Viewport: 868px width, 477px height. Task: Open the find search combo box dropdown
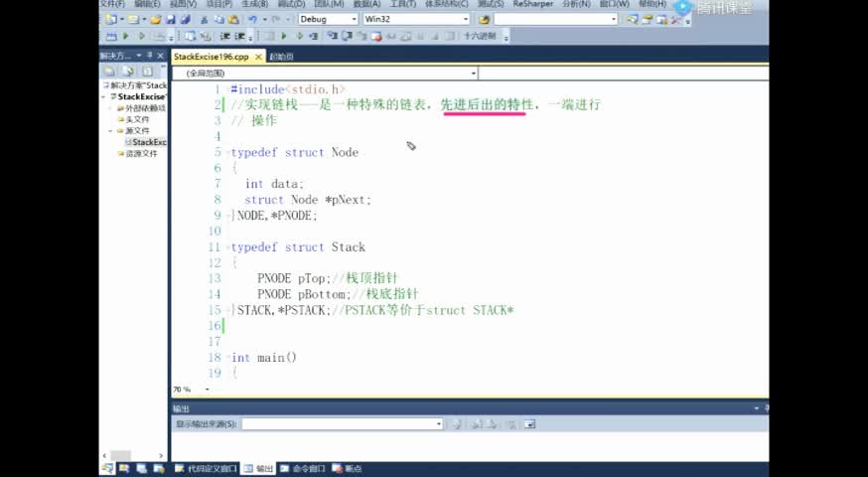614,20
